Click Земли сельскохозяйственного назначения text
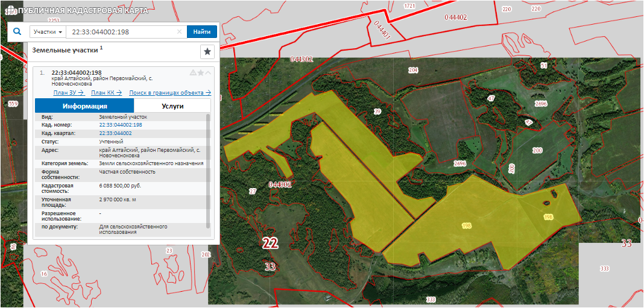The width and height of the screenshot is (644, 308). click(151, 163)
